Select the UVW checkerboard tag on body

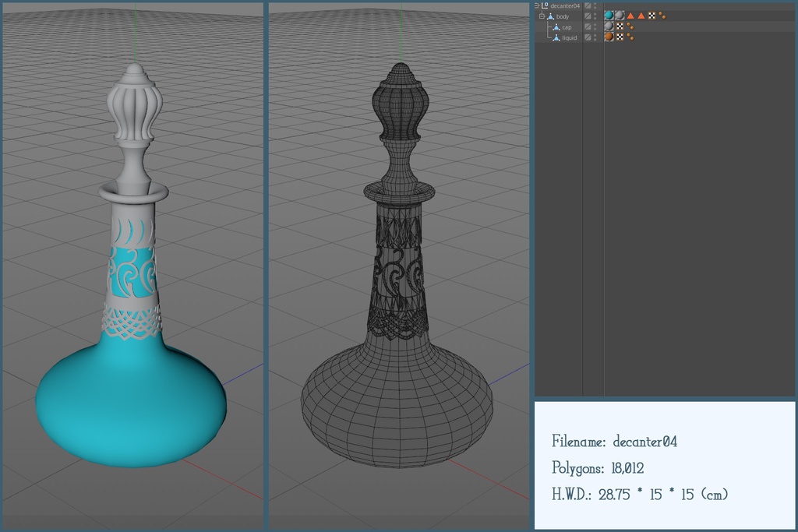coord(652,16)
